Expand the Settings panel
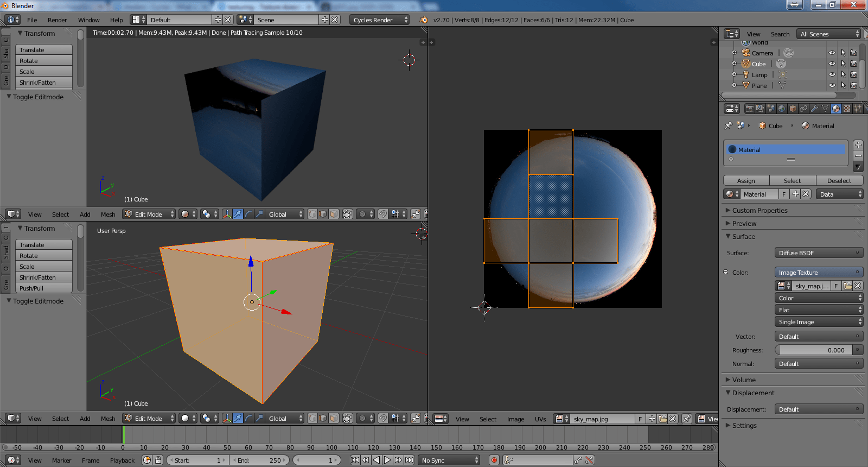 tap(728, 425)
